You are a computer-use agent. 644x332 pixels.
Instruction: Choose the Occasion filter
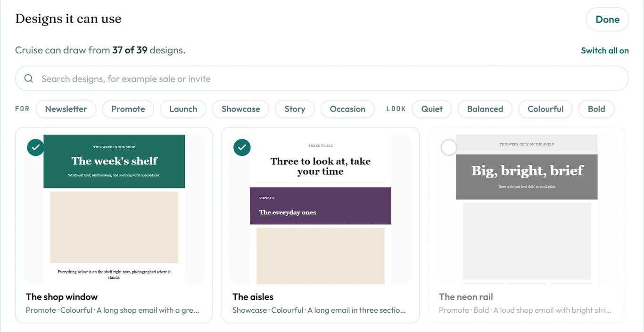pos(347,109)
